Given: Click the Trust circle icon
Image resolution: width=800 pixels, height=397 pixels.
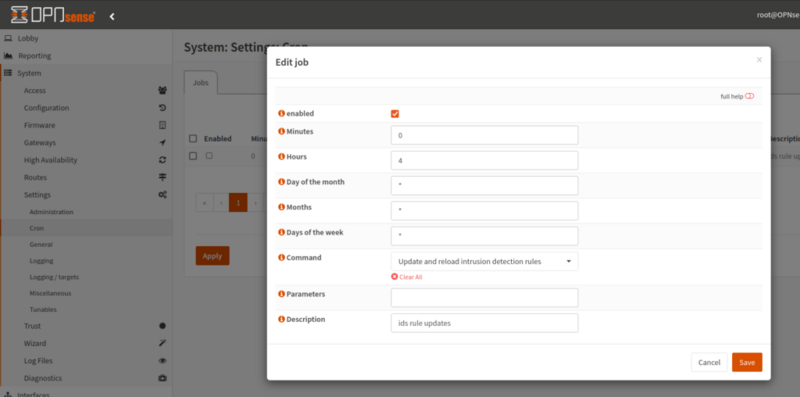Looking at the screenshot, I should click(x=162, y=326).
